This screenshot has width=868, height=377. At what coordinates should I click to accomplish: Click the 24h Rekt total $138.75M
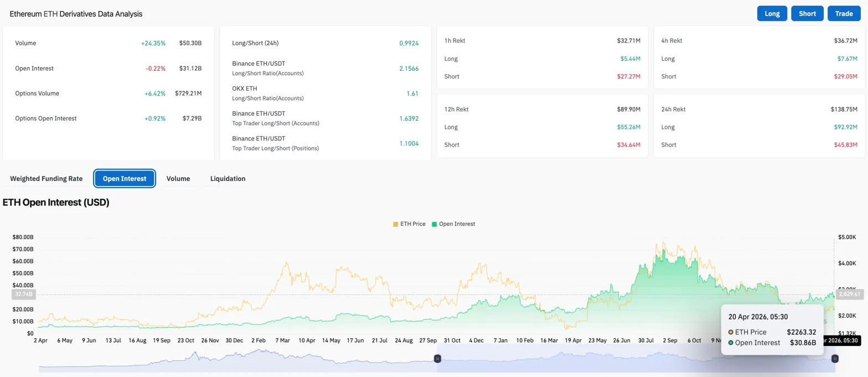pyautogui.click(x=844, y=110)
